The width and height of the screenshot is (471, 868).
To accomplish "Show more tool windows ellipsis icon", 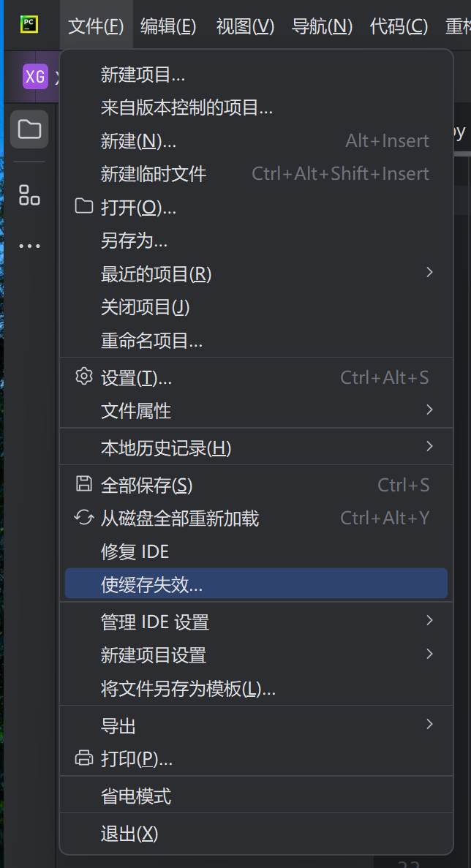I will pyautogui.click(x=29, y=246).
